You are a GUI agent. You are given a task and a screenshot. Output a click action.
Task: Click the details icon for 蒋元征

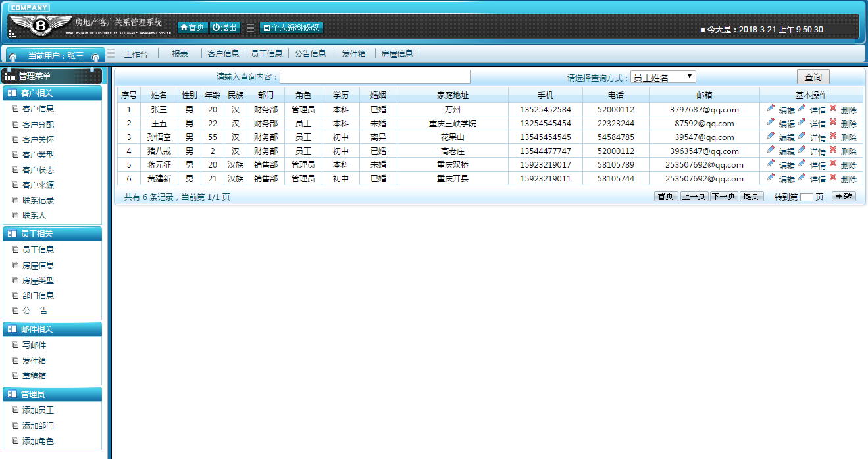pos(802,164)
